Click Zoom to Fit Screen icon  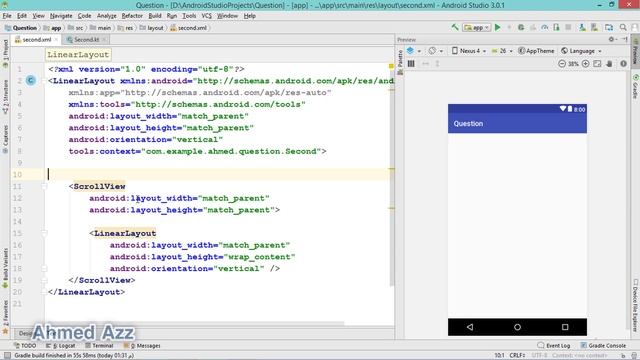597,64
